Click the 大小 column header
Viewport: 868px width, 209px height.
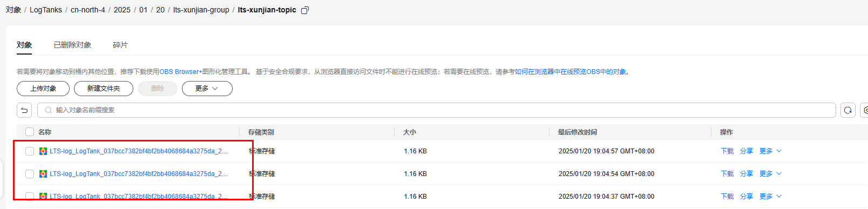pos(410,132)
